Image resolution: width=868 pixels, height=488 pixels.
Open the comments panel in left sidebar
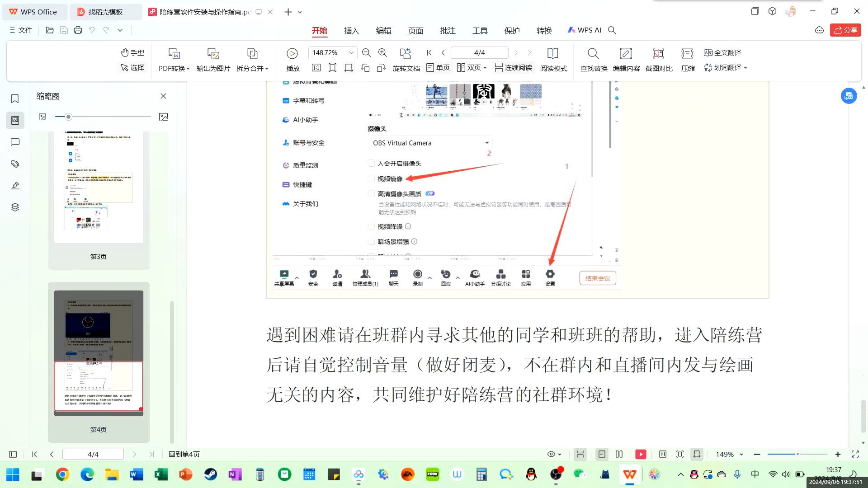pyautogui.click(x=15, y=142)
